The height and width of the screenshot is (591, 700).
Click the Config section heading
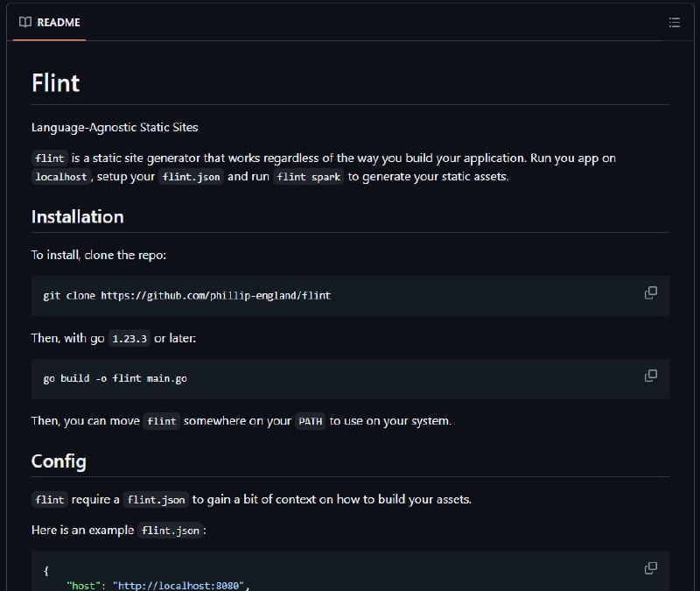59,461
